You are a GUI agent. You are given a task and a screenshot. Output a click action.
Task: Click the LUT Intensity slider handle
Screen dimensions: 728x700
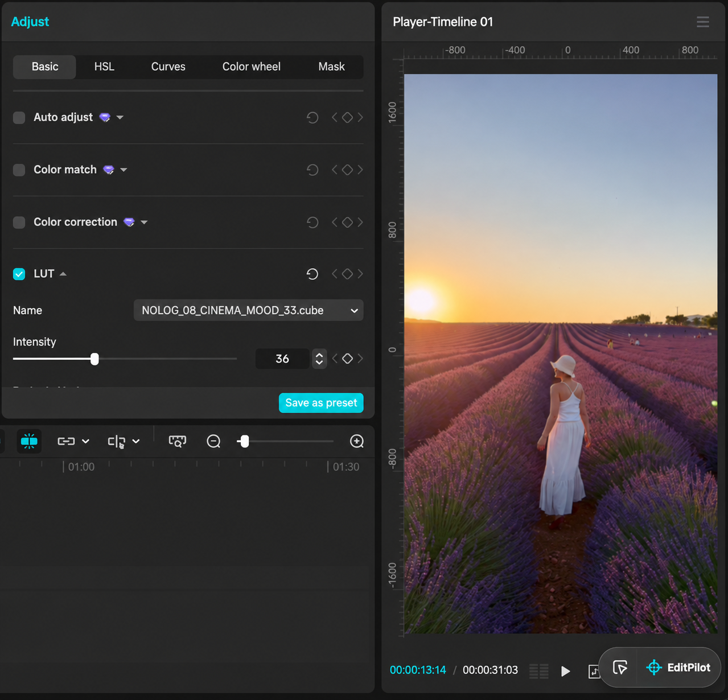94,359
